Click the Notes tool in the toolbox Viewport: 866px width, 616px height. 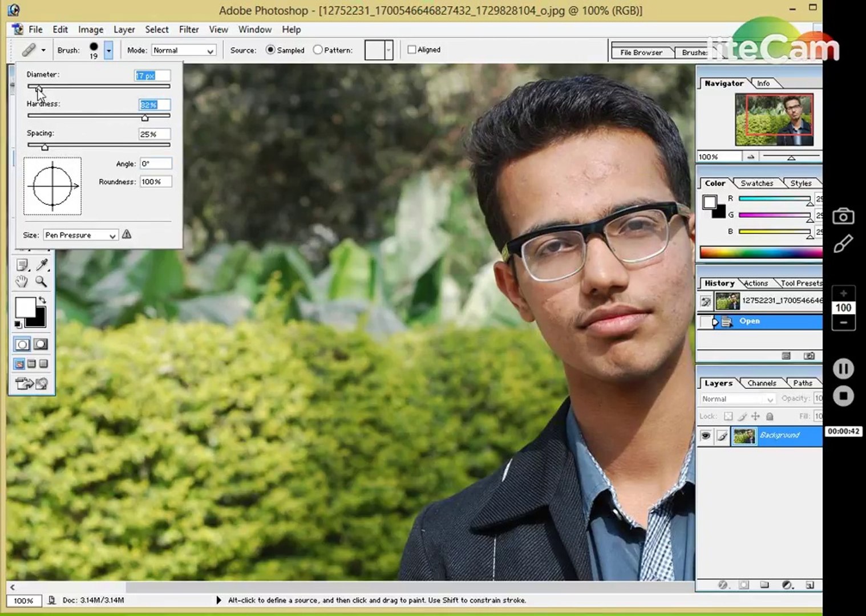(x=22, y=265)
